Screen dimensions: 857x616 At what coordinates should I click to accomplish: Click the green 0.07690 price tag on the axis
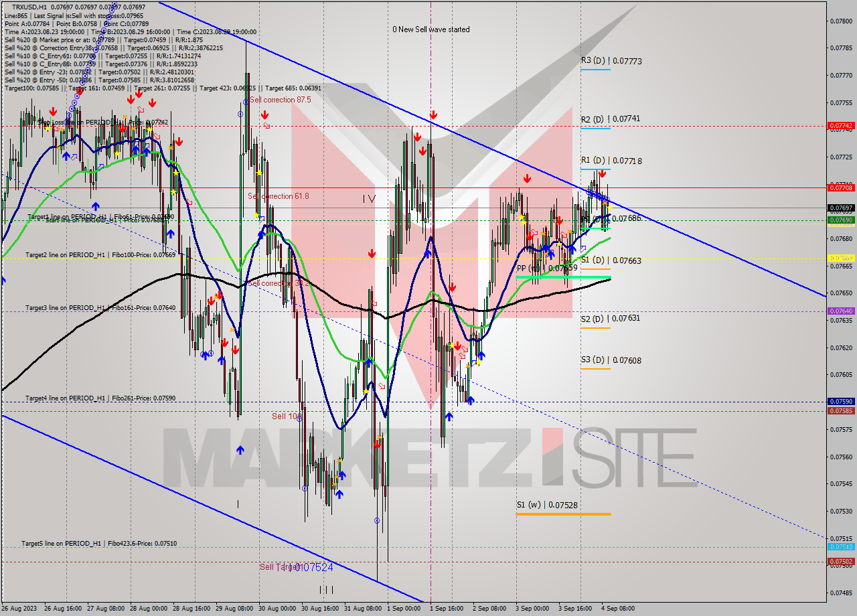(x=841, y=220)
